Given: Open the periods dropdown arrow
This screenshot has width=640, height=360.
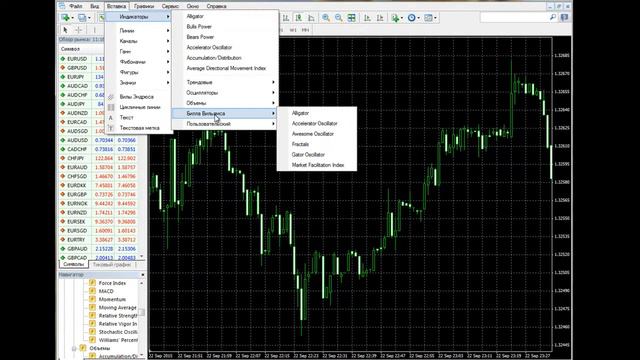Looking at the screenshot, I should pyautogui.click(x=419, y=18).
